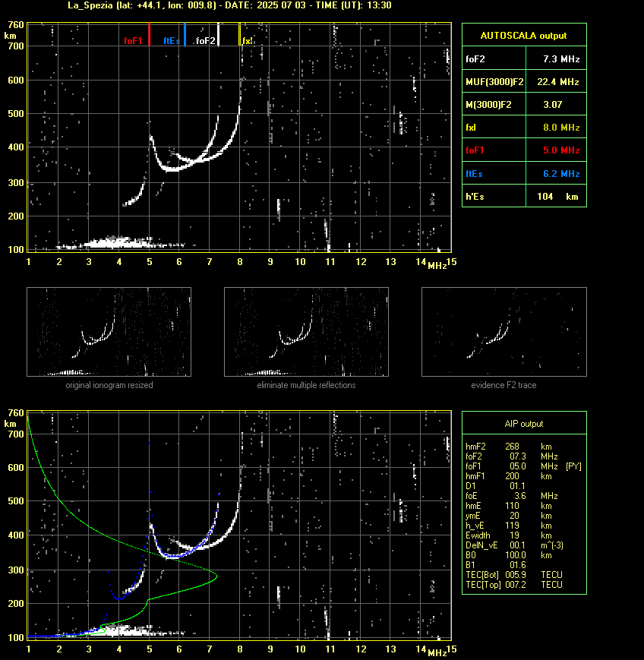The height and width of the screenshot is (660, 644).
Task: Open the original ionogram resized thumbnail
Action: (x=109, y=332)
